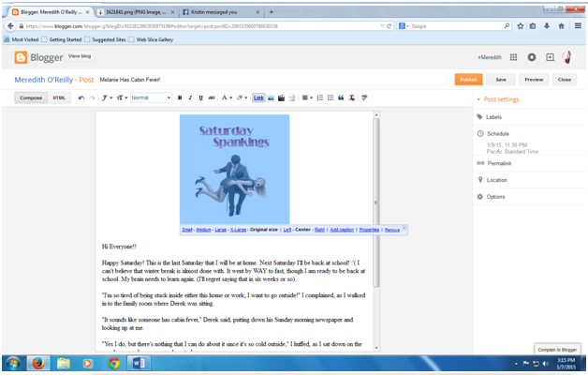The image size is (588, 375).
Task: Open the font size dropdown
Action: (122, 98)
